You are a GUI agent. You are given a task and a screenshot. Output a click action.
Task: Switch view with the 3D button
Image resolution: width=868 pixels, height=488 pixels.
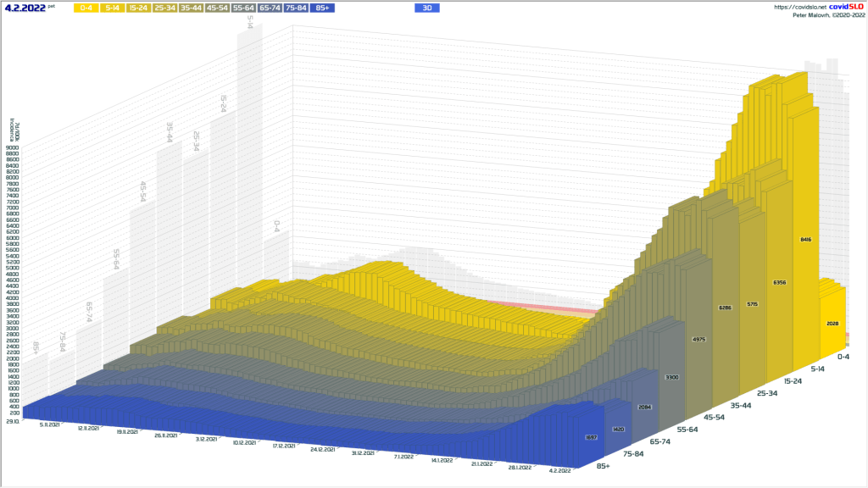pyautogui.click(x=427, y=8)
